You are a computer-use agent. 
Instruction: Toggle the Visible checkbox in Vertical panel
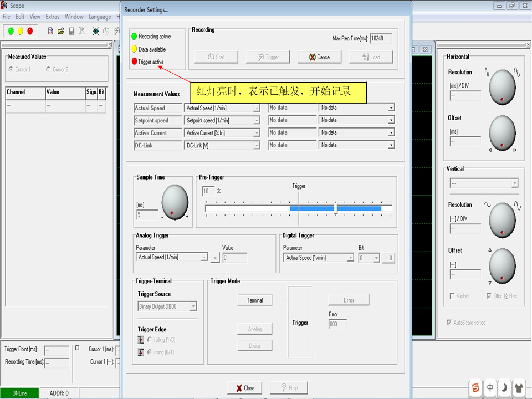click(x=453, y=296)
